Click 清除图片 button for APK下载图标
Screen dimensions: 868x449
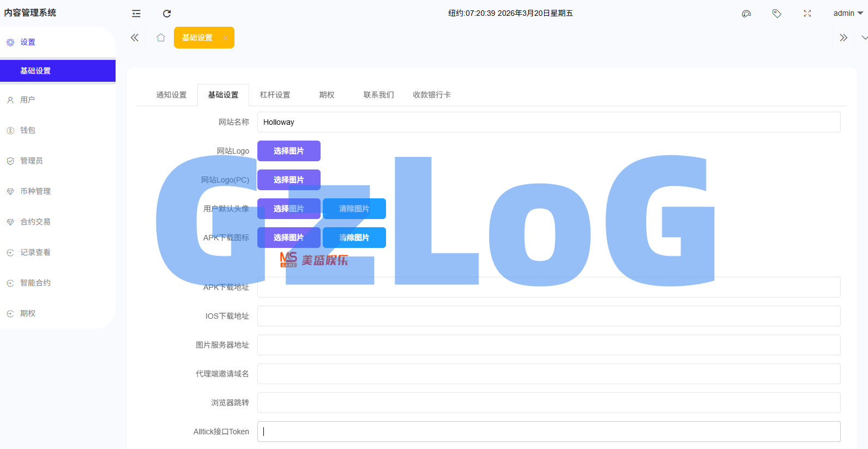tap(354, 238)
